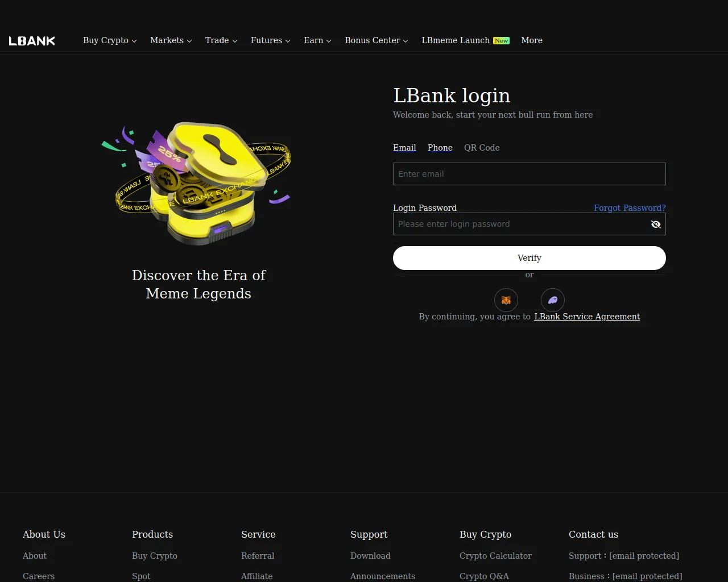The image size is (728, 582).
Task: Open Referral link under Service
Action: (x=258, y=556)
